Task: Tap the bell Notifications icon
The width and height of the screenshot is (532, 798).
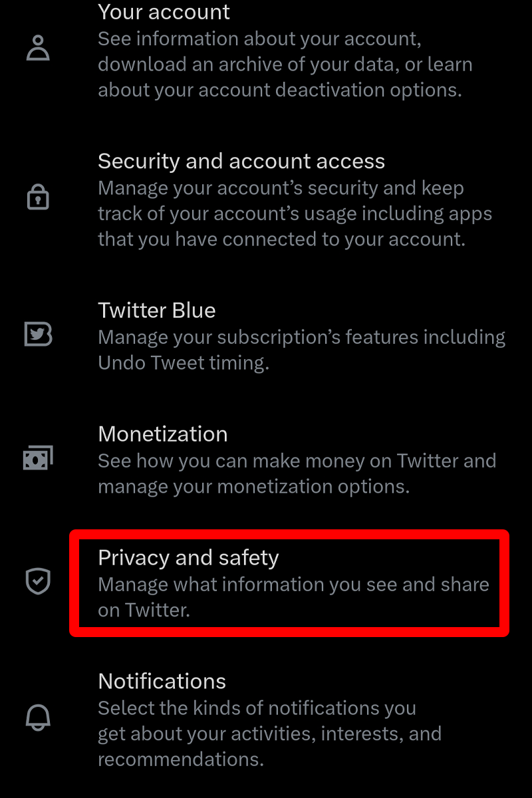Action: (38, 718)
